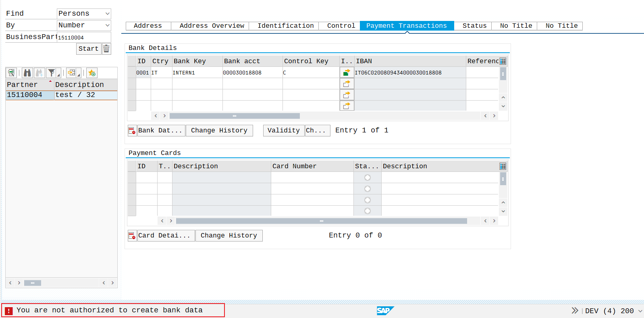Click the IBAN icon in fourth bank row
The height and width of the screenshot is (318, 644).
(x=347, y=106)
